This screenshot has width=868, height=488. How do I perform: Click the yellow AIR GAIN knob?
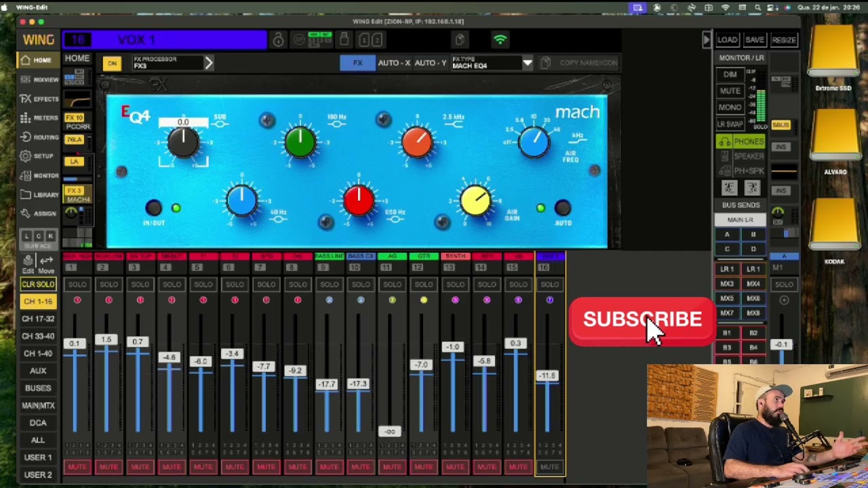click(x=475, y=201)
